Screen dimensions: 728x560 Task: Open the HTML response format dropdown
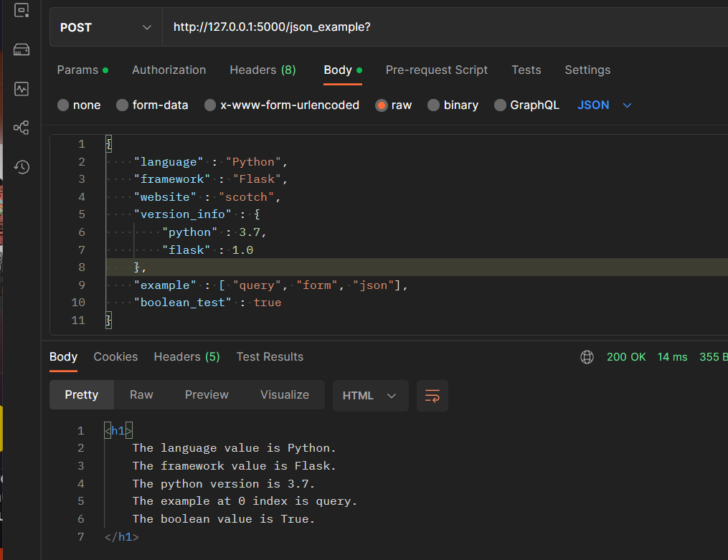(x=371, y=396)
